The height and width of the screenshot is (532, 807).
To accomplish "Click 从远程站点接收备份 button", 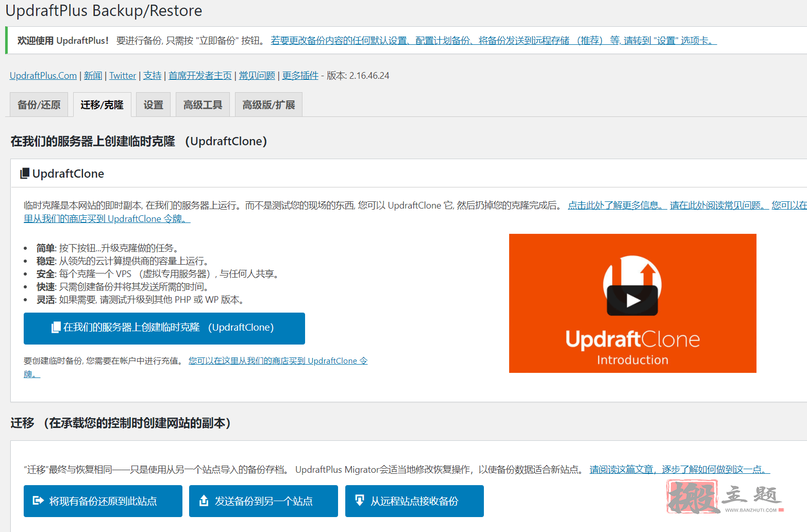I will [414, 501].
